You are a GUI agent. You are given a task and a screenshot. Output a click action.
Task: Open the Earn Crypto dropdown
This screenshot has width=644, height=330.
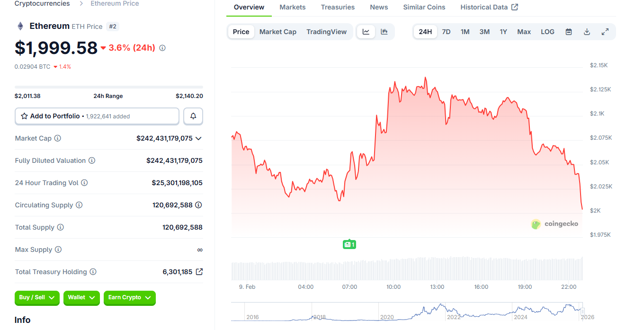[129, 297]
